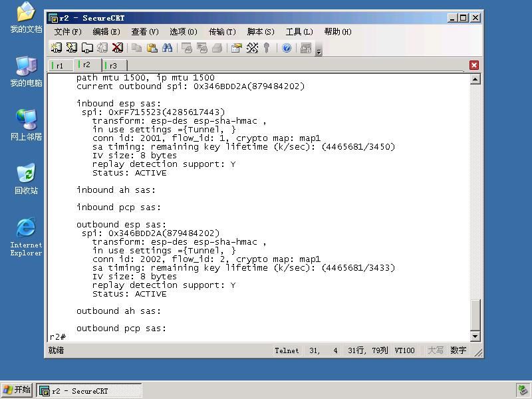The image size is (532, 399).
Task: Click the Copy toolbar icon
Action: [137, 48]
